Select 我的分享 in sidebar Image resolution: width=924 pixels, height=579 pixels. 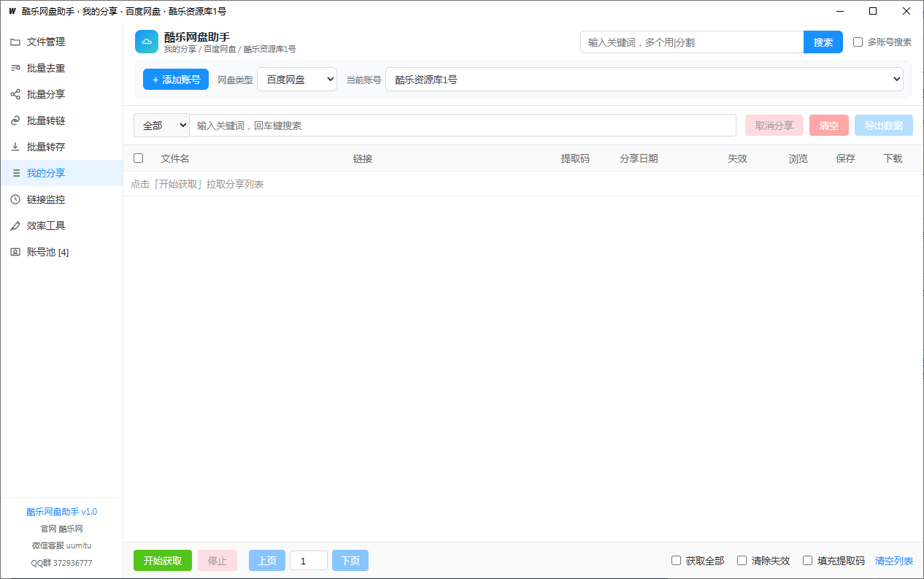pos(61,174)
